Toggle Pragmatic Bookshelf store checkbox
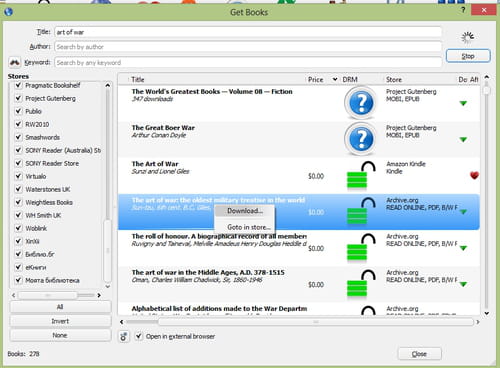This screenshot has width=500, height=368. coord(18,85)
